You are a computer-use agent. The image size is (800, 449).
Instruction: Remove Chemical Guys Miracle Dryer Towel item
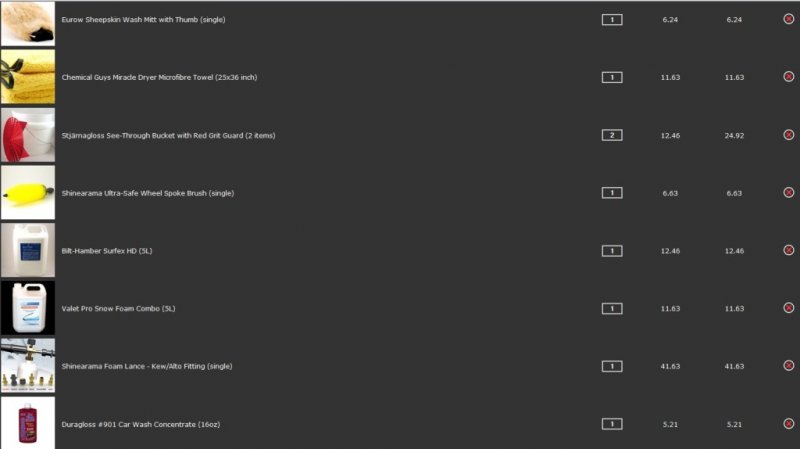click(788, 77)
